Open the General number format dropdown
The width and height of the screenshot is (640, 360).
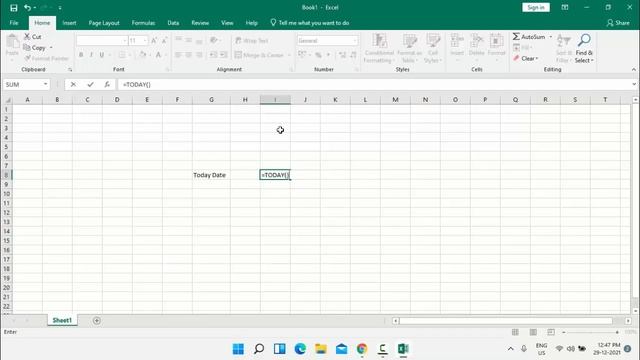pos(354,40)
